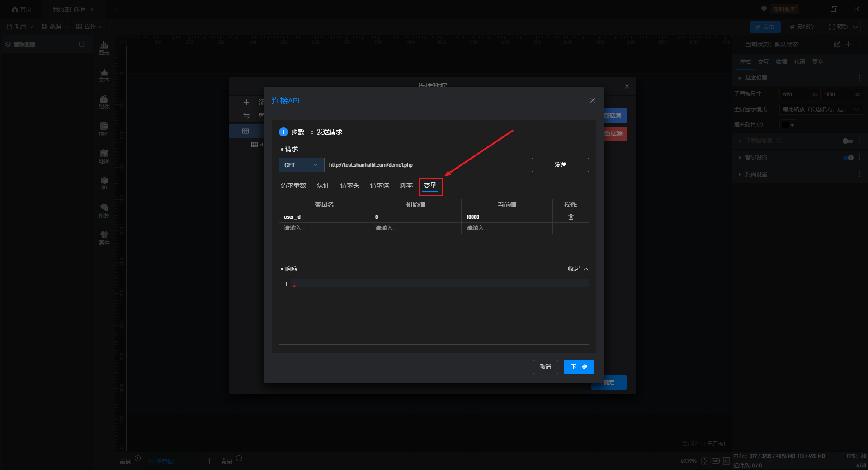Switch to the 请求参数 tab

[x=293, y=185]
